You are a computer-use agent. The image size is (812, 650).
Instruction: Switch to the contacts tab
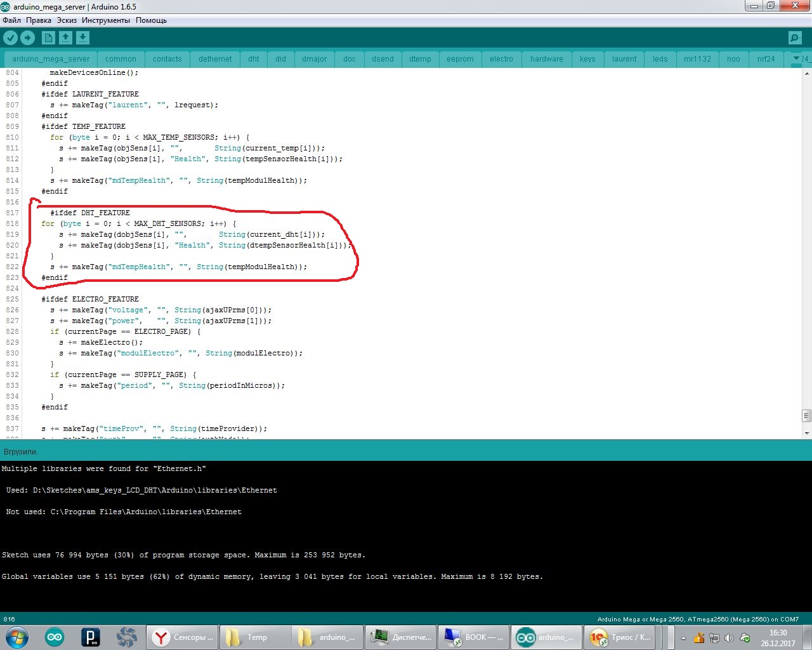point(167,59)
